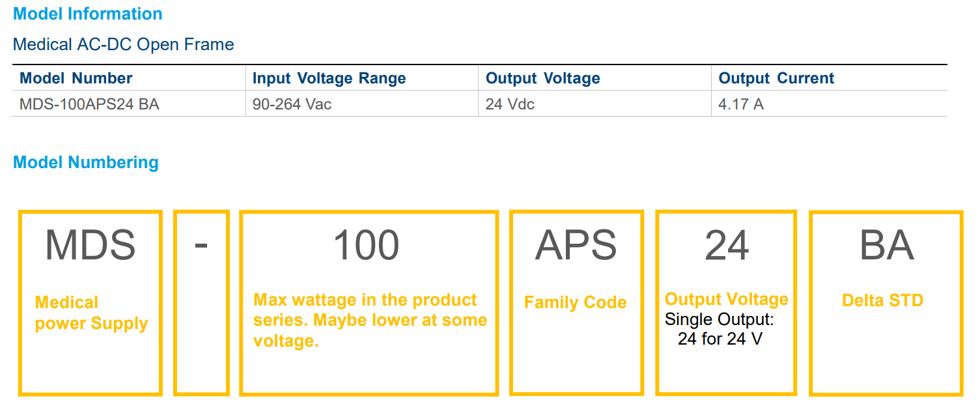This screenshot has width=980, height=400.
Task: Click the Input Voltage Range column header
Action: point(329,78)
